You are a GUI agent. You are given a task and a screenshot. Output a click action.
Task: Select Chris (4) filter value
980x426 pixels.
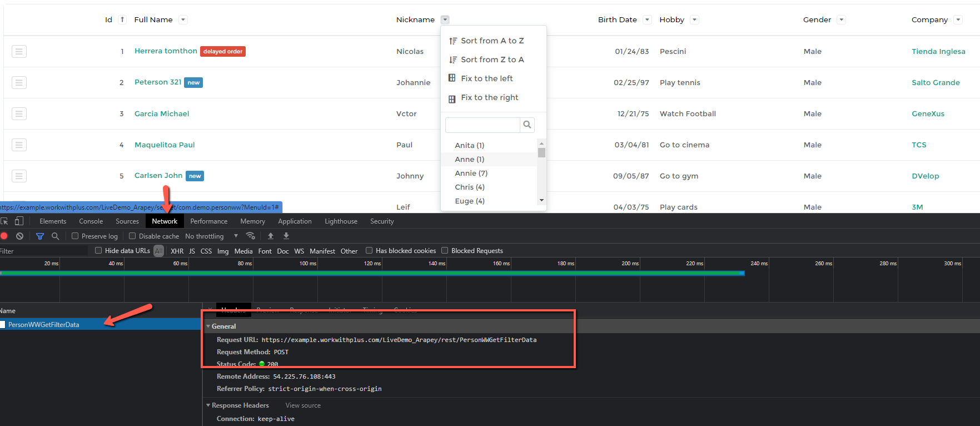470,187
